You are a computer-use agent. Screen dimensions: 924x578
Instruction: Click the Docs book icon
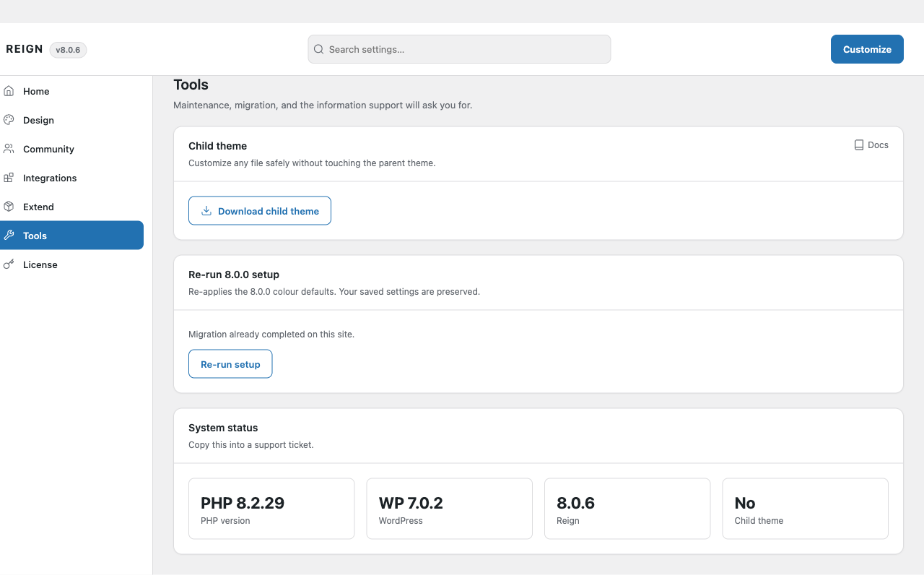coord(859,145)
